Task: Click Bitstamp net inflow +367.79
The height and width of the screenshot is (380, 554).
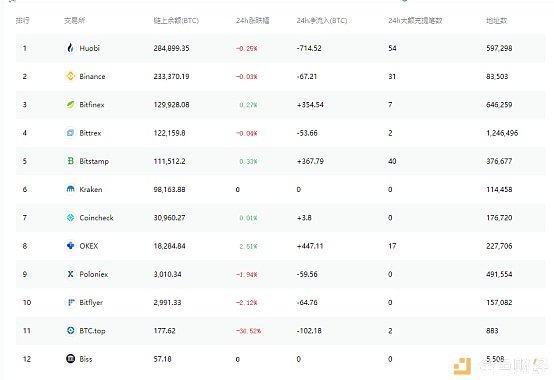Action: [310, 161]
